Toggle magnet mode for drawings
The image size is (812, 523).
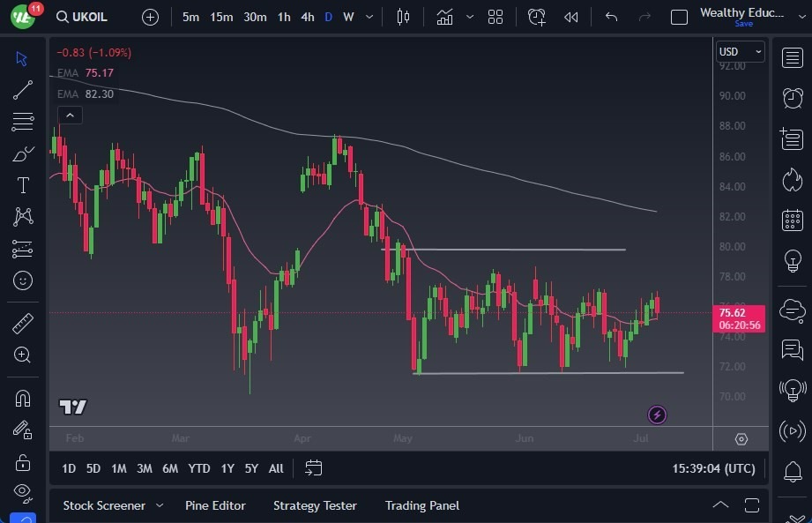(x=23, y=399)
